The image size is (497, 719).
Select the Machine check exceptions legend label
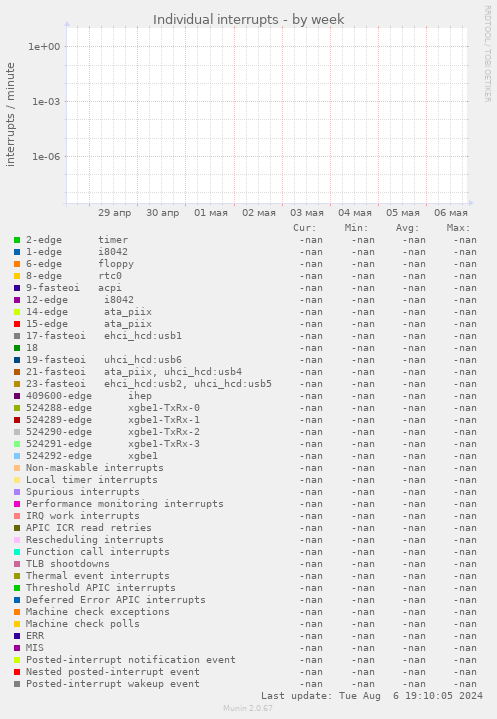click(x=98, y=612)
